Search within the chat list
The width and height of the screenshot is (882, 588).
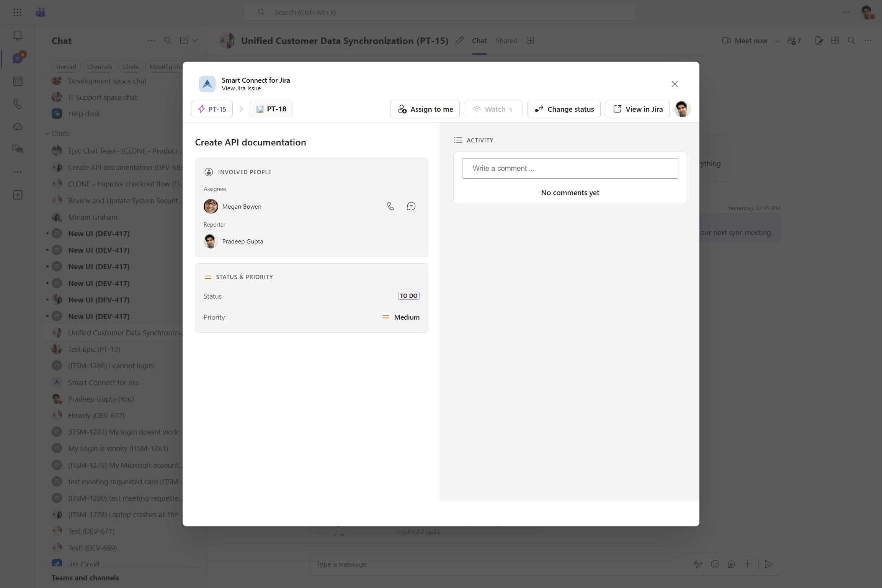coord(168,40)
